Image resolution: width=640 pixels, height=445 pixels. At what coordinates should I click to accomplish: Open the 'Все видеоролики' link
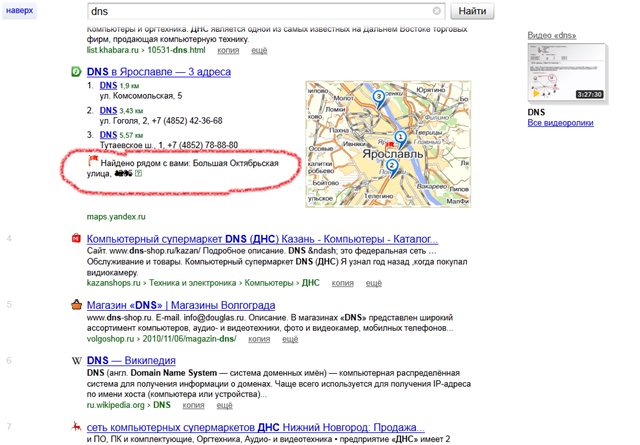560,123
